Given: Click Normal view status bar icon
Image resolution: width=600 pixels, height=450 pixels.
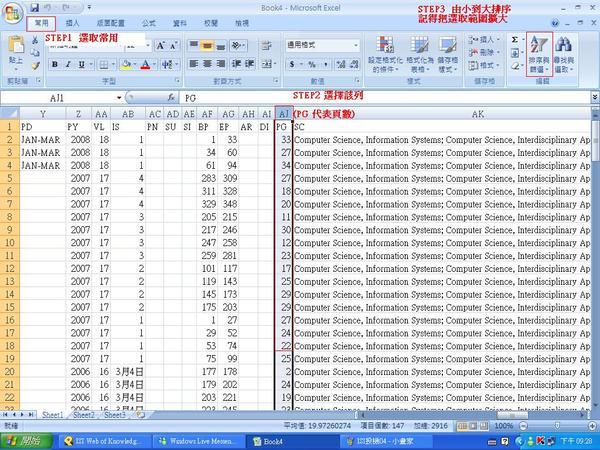Looking at the screenshot, I should coord(462,426).
